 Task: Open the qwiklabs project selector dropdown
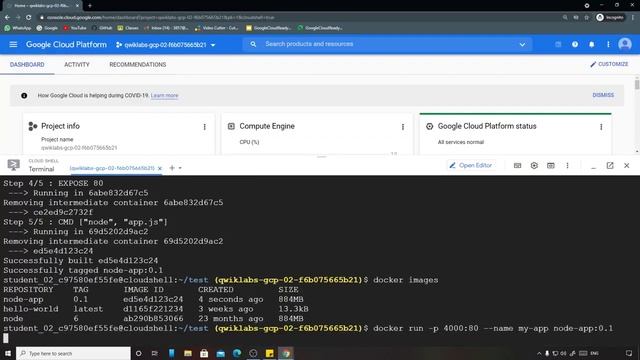tap(166, 45)
